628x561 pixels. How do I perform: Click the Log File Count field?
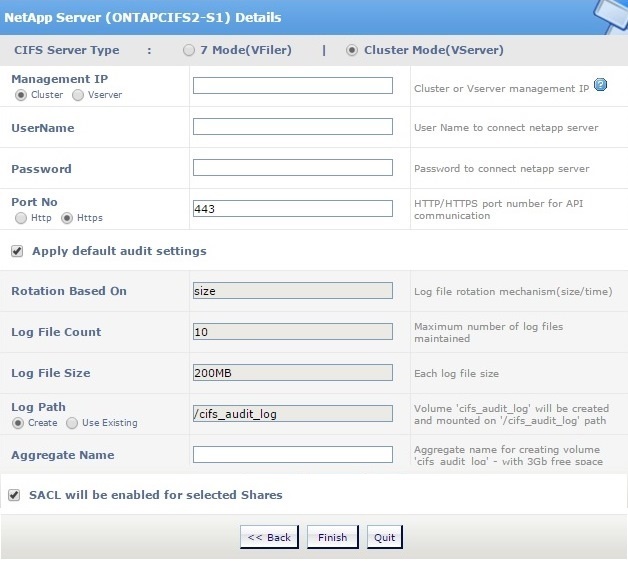293,332
